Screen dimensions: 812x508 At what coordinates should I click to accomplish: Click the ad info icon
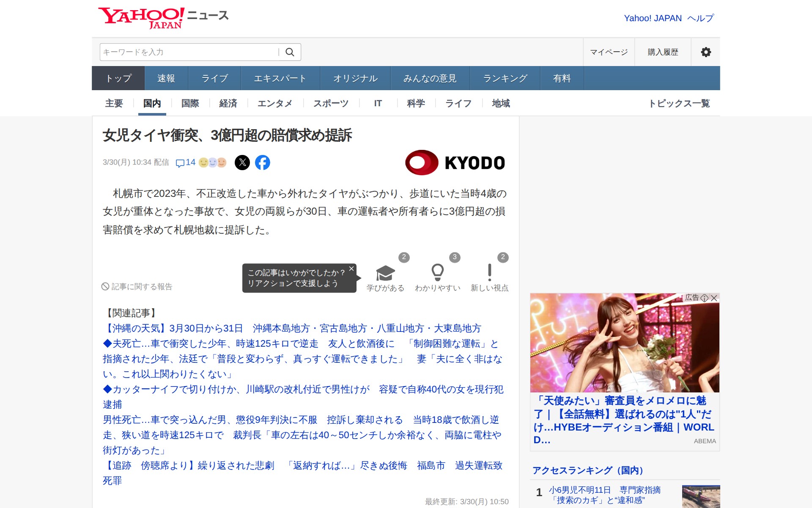704,298
